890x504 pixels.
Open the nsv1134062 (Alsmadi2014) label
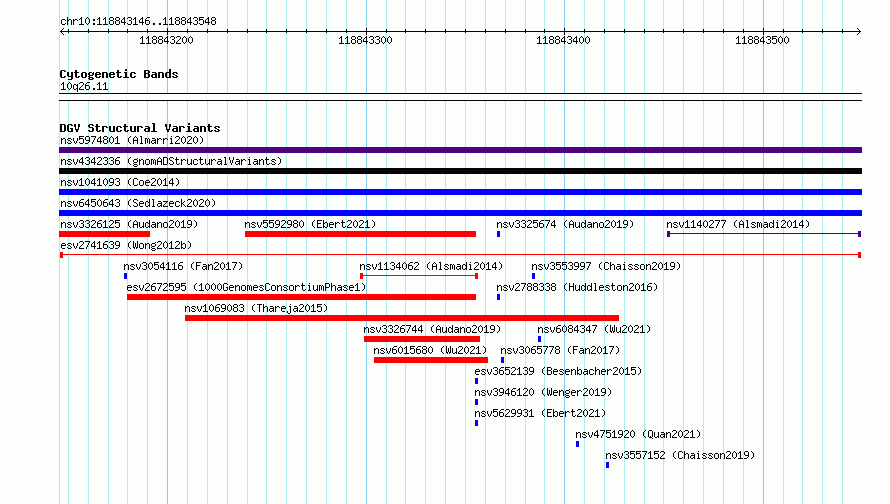(x=431, y=266)
